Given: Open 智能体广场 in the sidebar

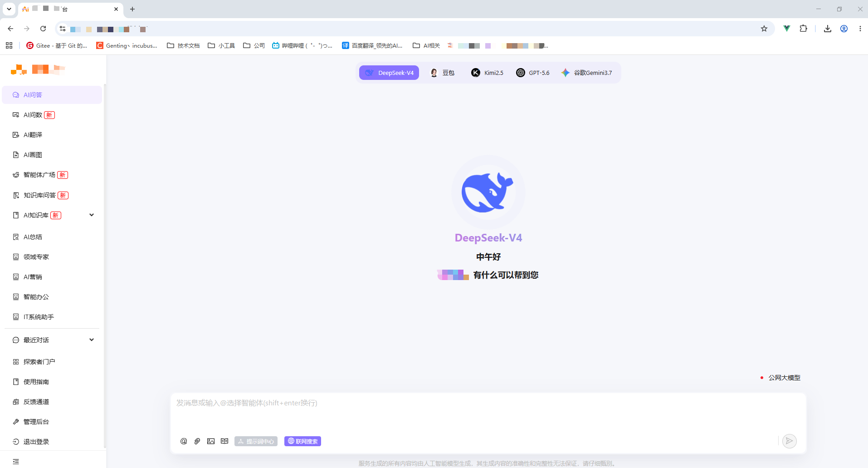Looking at the screenshot, I should click(52, 175).
